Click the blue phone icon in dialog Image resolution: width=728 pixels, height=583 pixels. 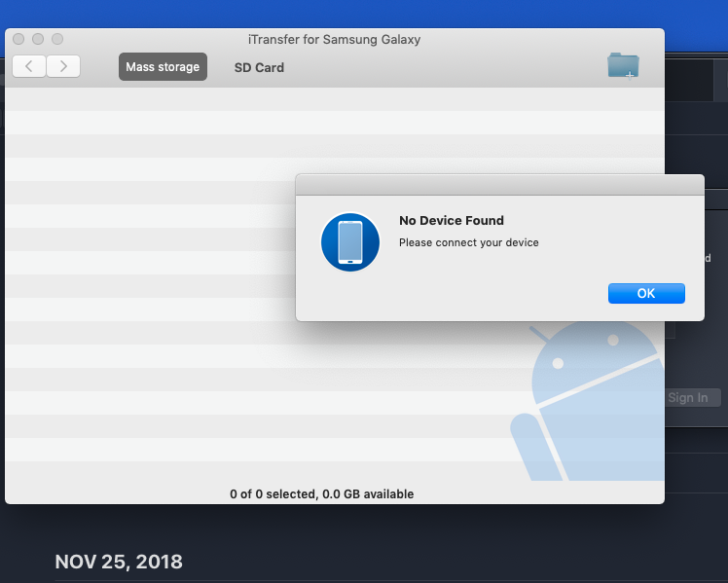(x=350, y=241)
